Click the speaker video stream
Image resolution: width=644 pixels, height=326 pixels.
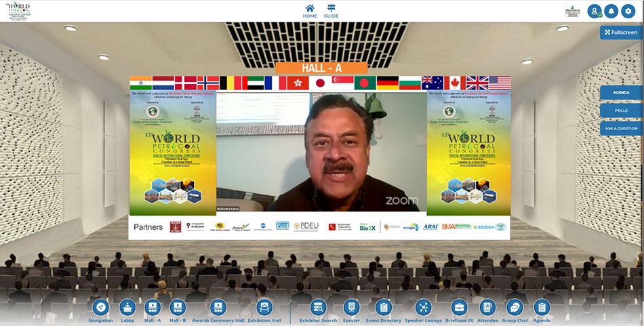[321, 152]
